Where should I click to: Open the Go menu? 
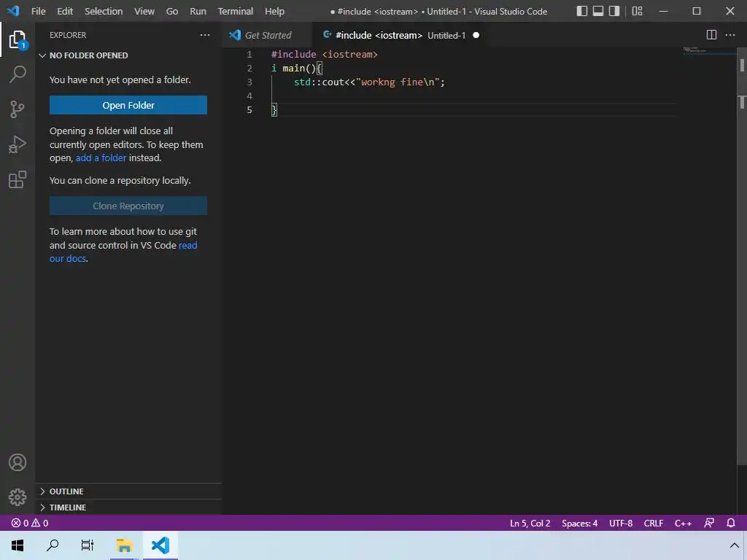pyautogui.click(x=172, y=11)
